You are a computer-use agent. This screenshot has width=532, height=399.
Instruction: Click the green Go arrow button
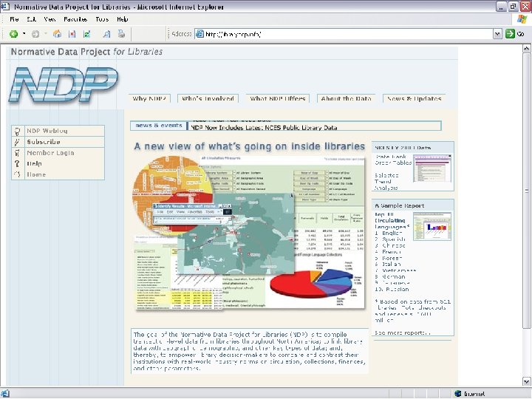coord(510,33)
